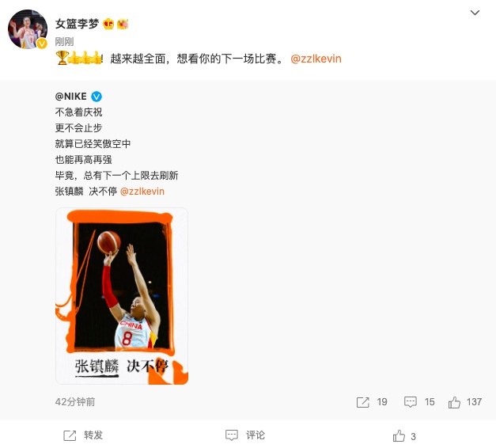This screenshot has width=496, height=448.
Task: Click the yellow V verified badge on avatar
Action: [42, 44]
